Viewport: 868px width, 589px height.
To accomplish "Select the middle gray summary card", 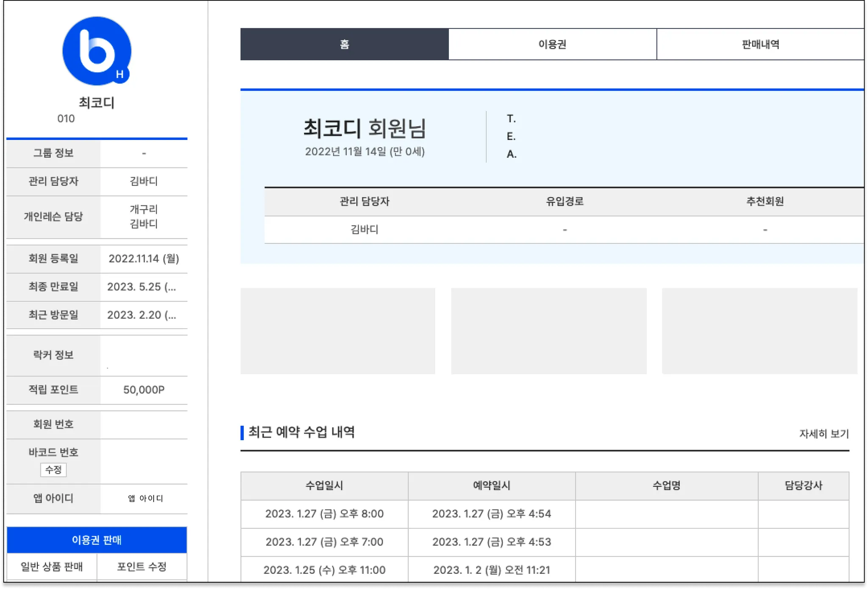I will point(548,331).
